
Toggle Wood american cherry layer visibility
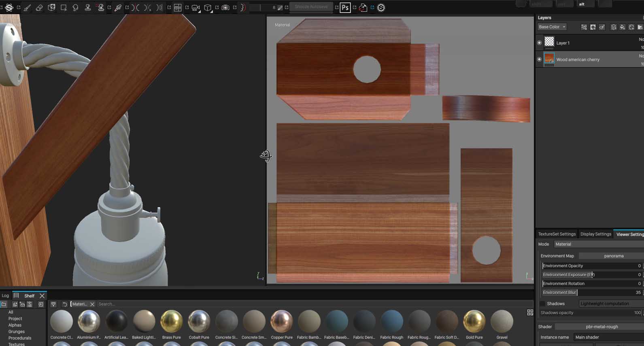pos(539,59)
